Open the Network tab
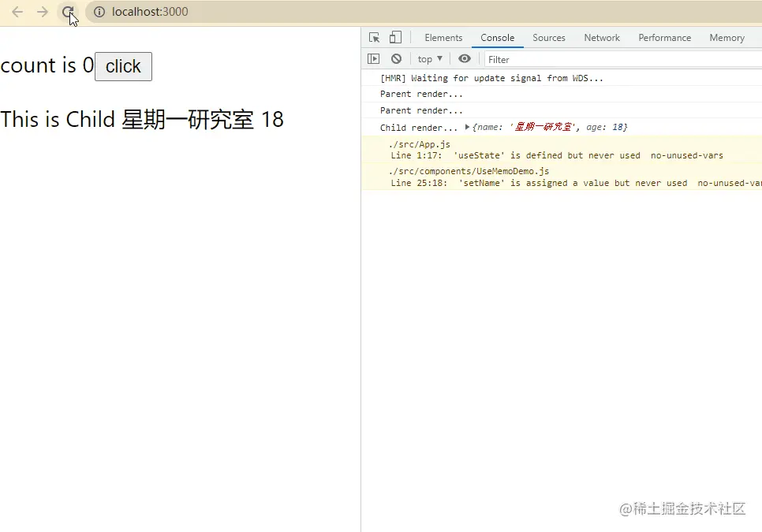 pyautogui.click(x=602, y=38)
